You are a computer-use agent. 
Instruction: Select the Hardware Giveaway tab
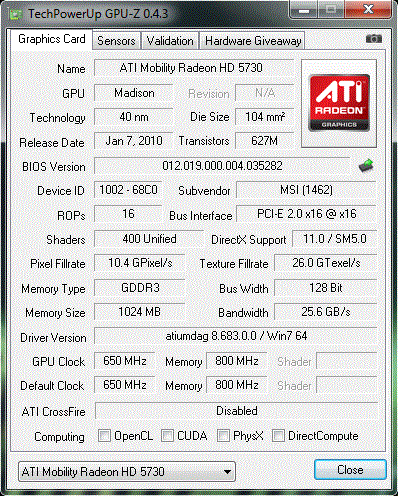[x=253, y=41]
